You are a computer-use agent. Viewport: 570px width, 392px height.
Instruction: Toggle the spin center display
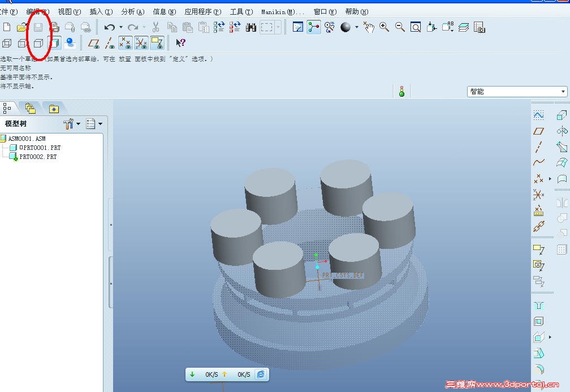point(314,27)
